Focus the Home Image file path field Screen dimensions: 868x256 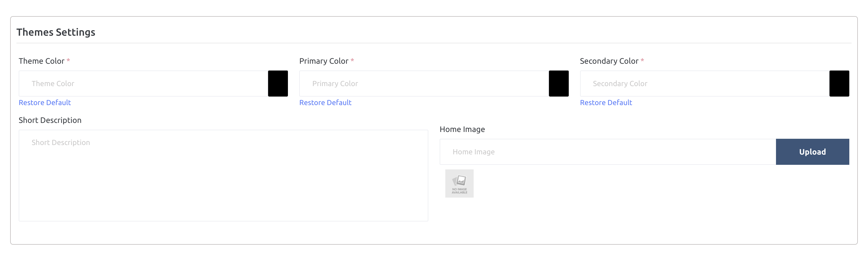pos(607,152)
